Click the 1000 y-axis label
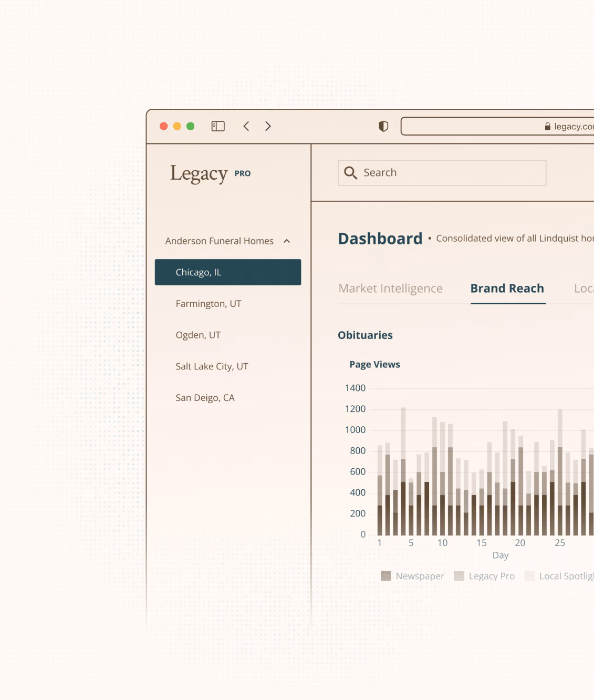The height and width of the screenshot is (700, 594). [356, 430]
